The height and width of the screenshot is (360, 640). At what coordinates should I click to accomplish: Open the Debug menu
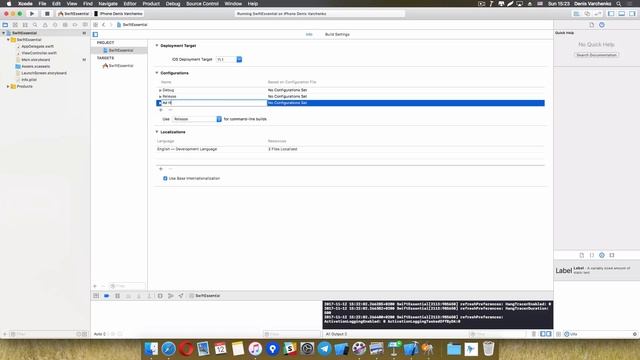pyautogui.click(x=173, y=4)
